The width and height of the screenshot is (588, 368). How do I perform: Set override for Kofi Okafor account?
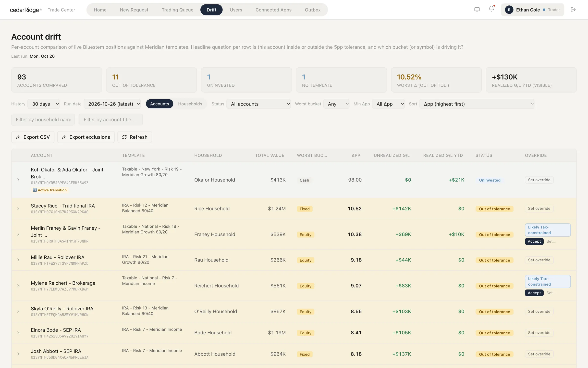point(539,180)
